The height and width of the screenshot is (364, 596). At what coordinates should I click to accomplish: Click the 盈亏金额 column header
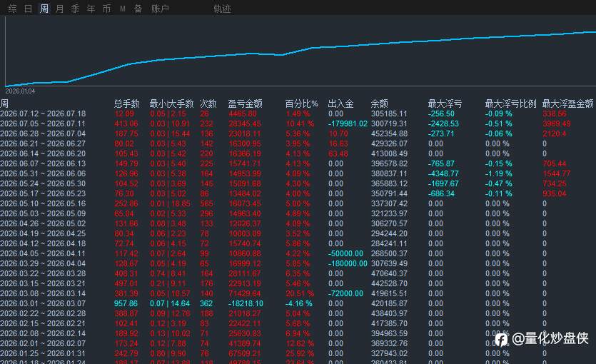(x=245, y=103)
